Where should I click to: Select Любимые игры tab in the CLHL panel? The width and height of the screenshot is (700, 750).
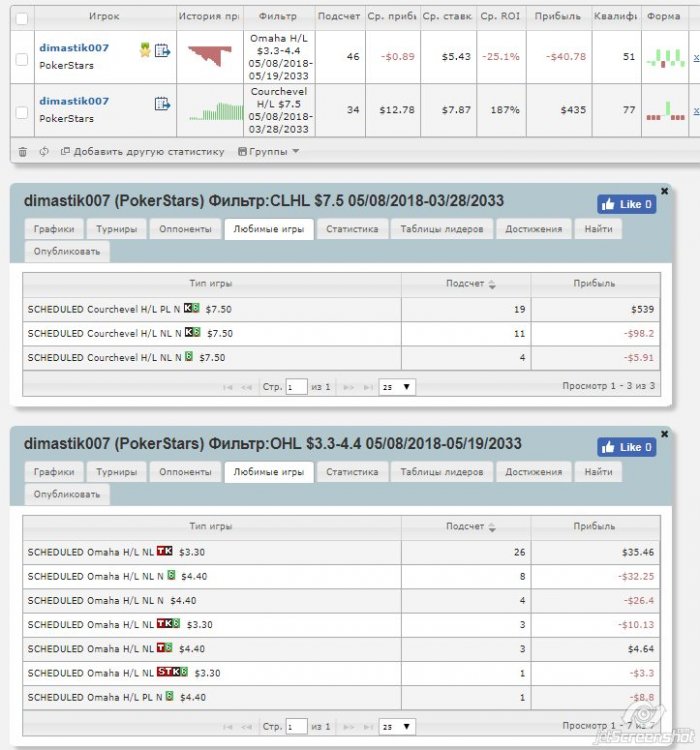[x=268, y=229]
